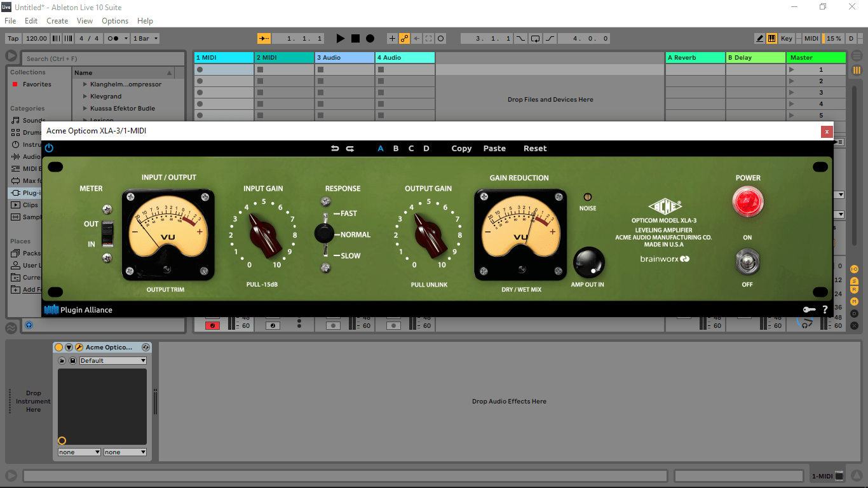Toggle the Loop switch icon
Screen dimensions: 868x488
(535, 39)
